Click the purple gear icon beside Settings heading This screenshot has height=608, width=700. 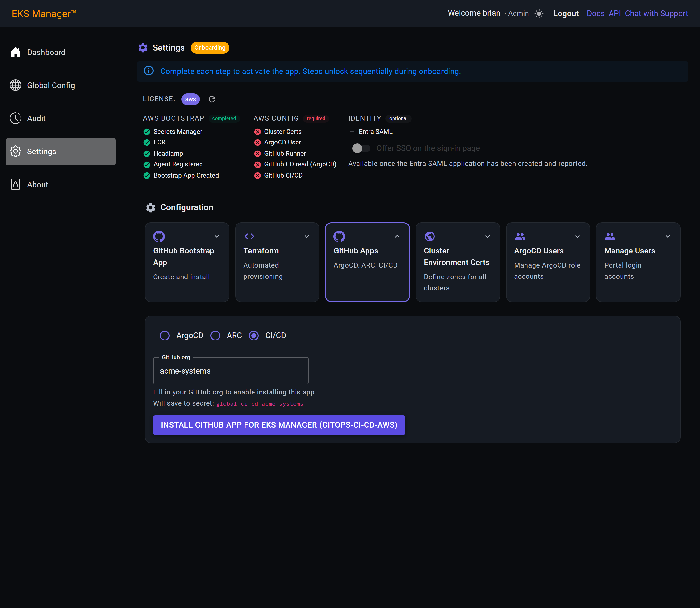click(x=143, y=47)
